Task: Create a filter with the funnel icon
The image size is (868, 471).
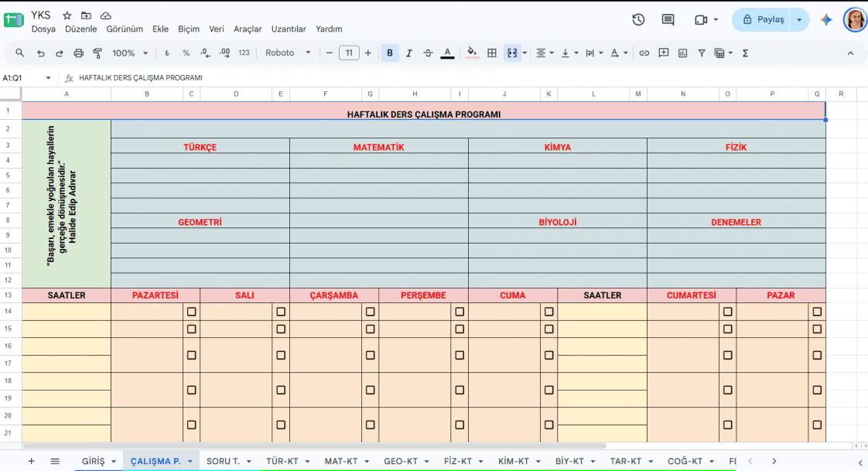Action: pos(702,53)
